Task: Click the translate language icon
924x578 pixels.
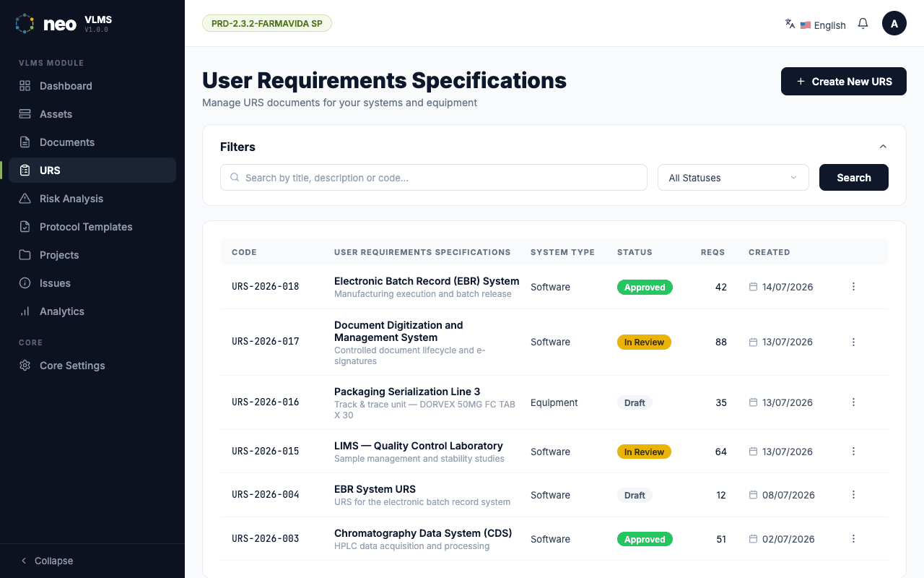Action: 790,24
